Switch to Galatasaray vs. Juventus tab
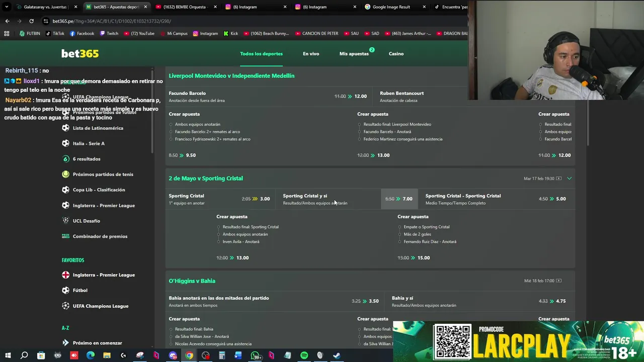The width and height of the screenshot is (644, 362). click(46, 7)
